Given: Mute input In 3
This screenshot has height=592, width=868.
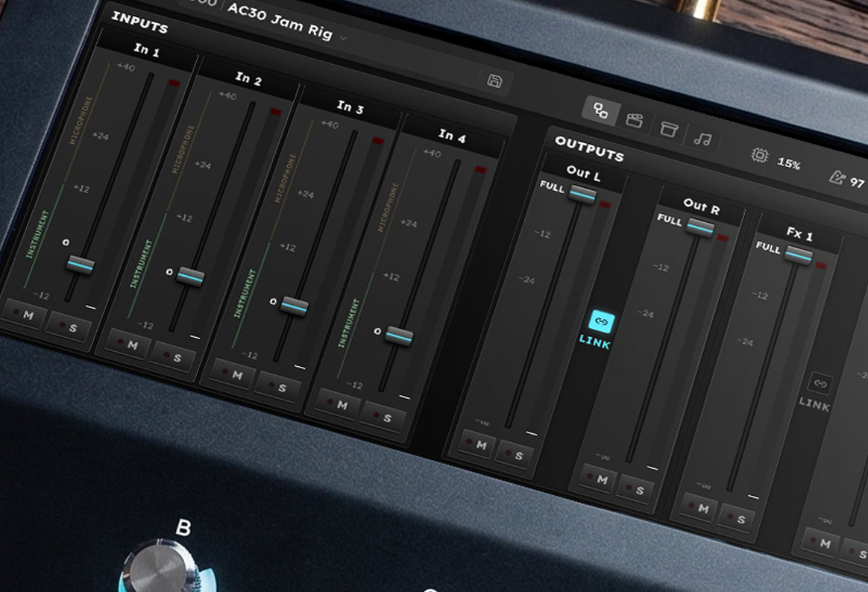Looking at the screenshot, I should [x=233, y=374].
